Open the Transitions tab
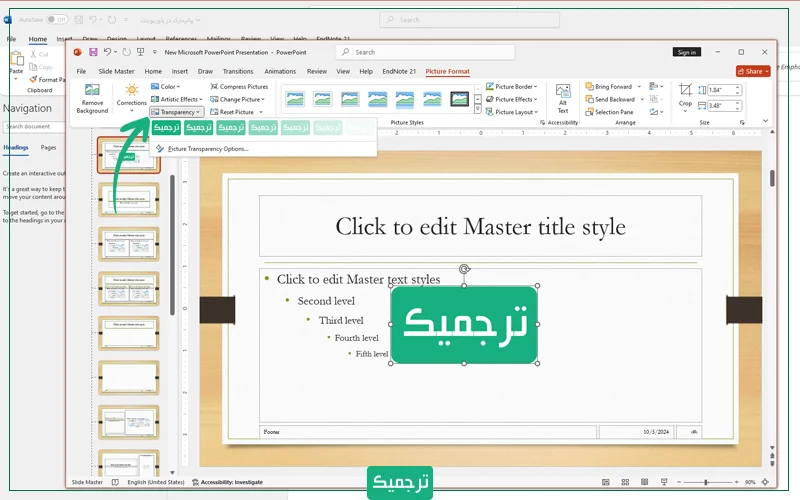The image size is (800, 500). 238,71
